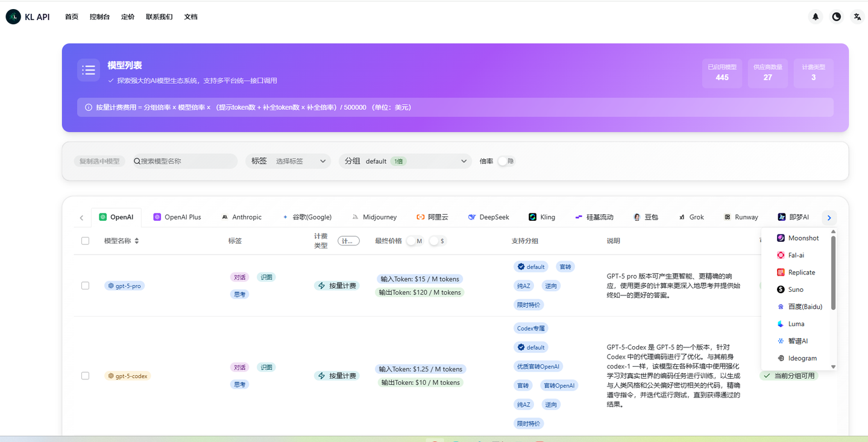Click the 复制选中模型 button
This screenshot has width=868, height=442.
99,161
